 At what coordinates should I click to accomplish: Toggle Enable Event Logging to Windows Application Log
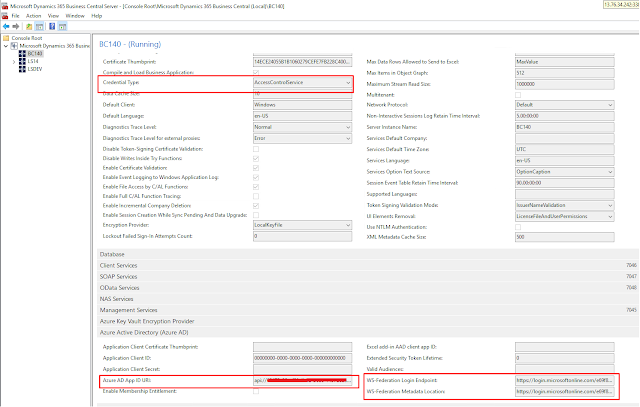pyautogui.click(x=256, y=177)
